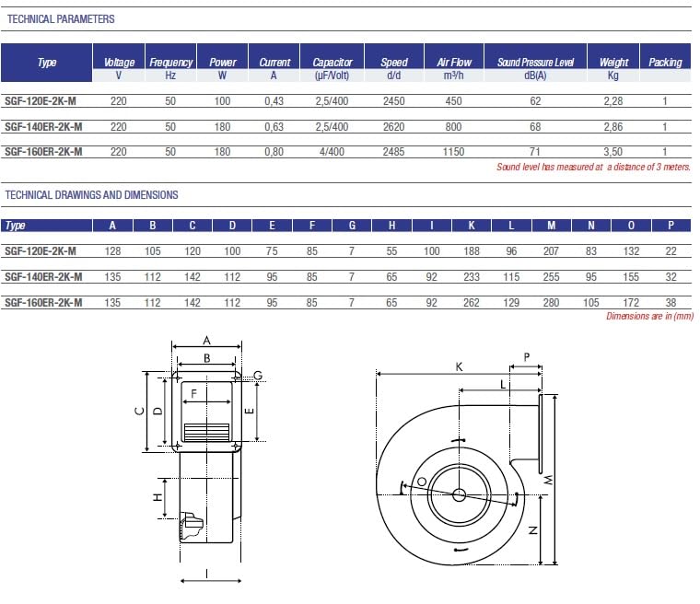Click the H dimension label on the front drawing
Image resolution: width=700 pixels, height=604 pixels.
coord(157,497)
